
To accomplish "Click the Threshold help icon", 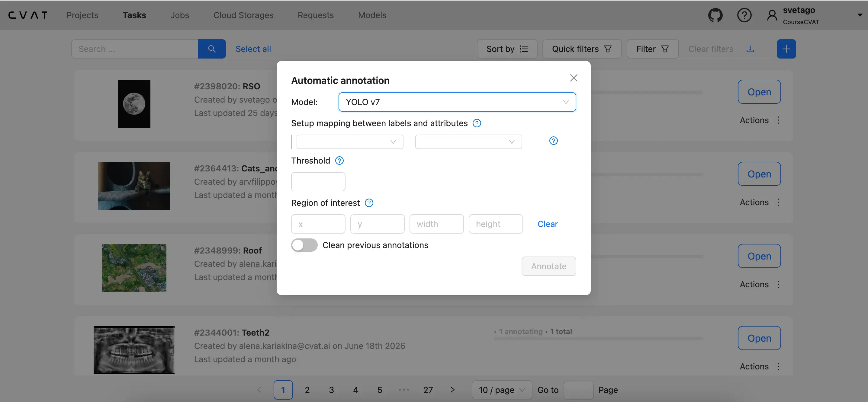I will coord(339,161).
